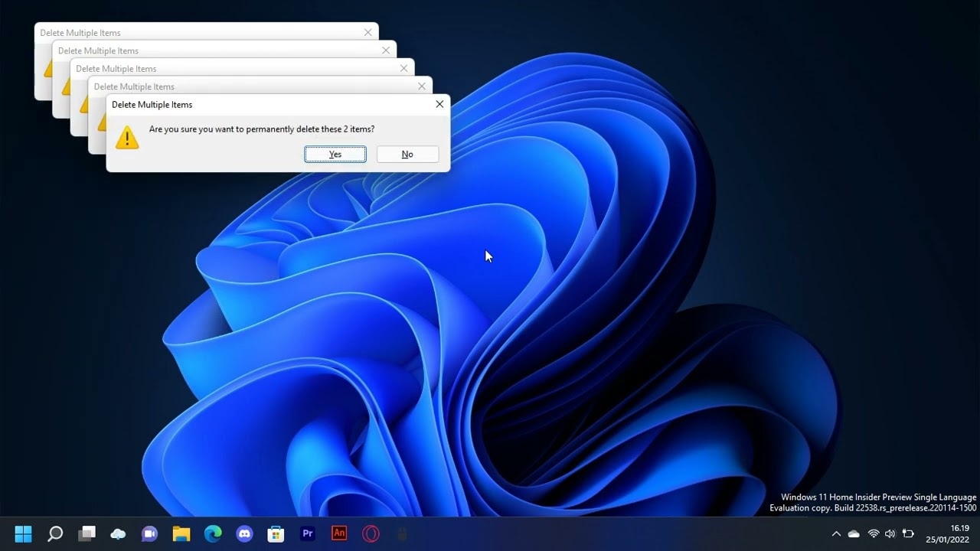980x551 pixels.
Task: Launch Adobe Premiere Pro from the taskbar
Action: tap(308, 533)
